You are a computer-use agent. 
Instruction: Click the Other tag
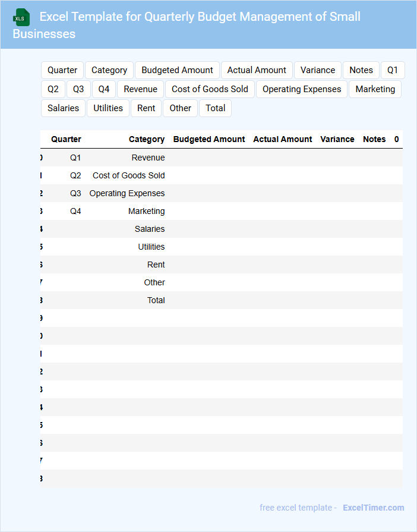click(x=181, y=108)
